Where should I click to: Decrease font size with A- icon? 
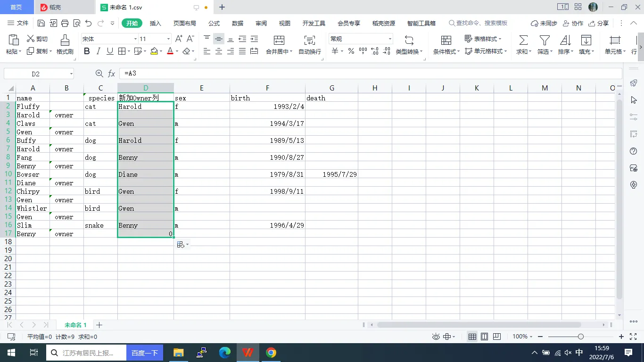tap(190, 39)
